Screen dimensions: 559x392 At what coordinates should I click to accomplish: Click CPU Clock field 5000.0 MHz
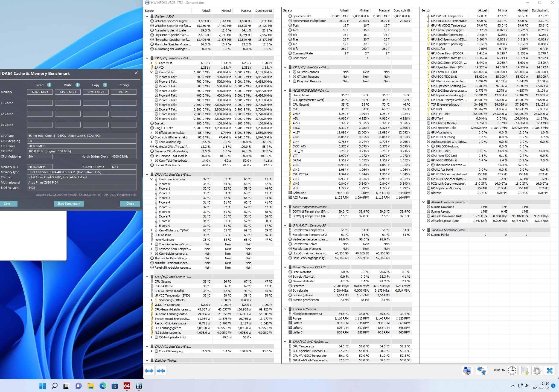[x=82, y=146]
